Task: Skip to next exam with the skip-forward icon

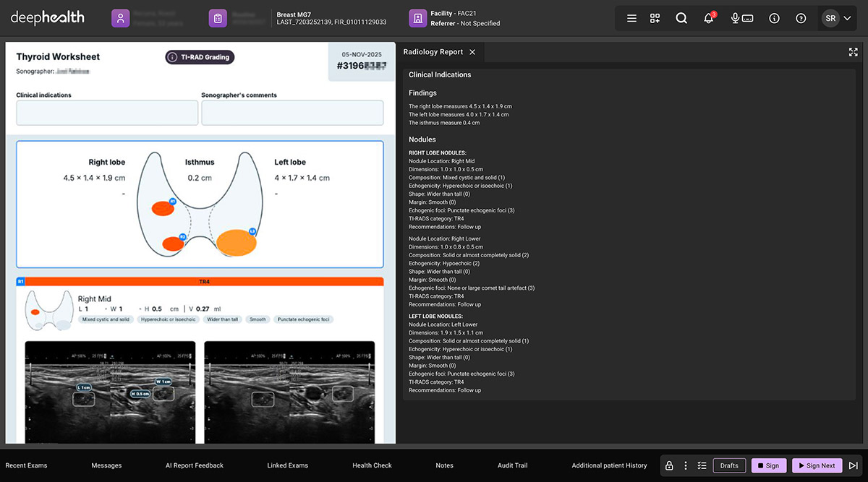Action: tap(854, 465)
